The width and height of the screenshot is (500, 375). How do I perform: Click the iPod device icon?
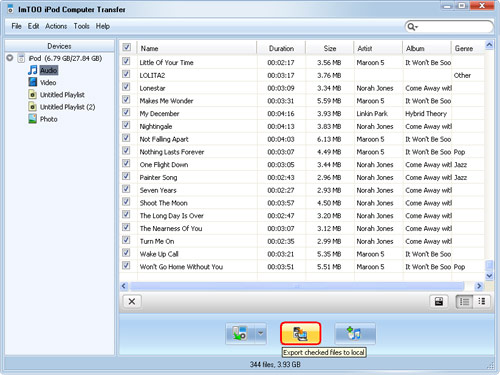[21, 58]
